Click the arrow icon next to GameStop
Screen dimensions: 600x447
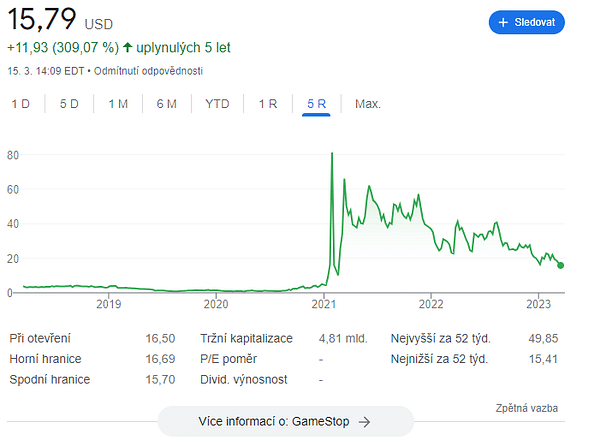coord(364,422)
